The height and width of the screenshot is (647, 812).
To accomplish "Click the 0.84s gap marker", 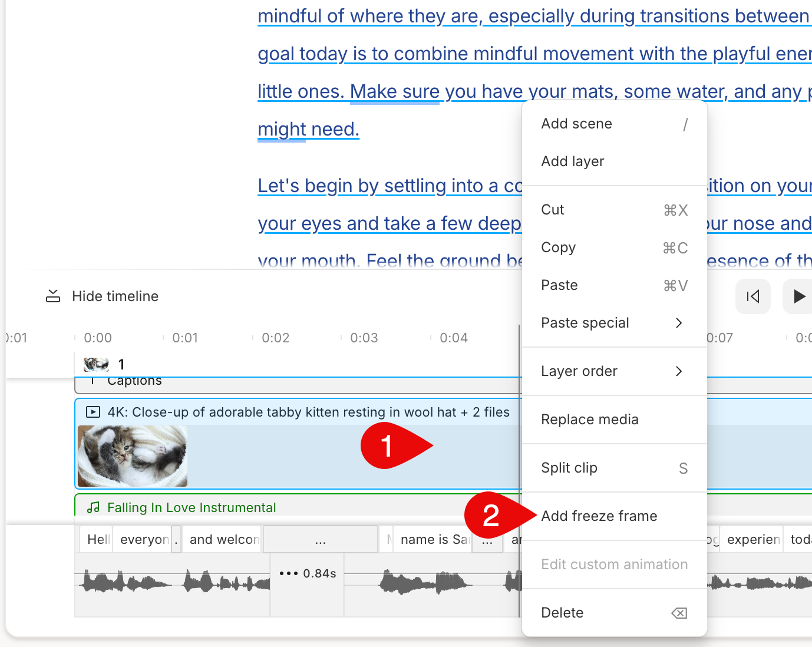I will click(308, 573).
